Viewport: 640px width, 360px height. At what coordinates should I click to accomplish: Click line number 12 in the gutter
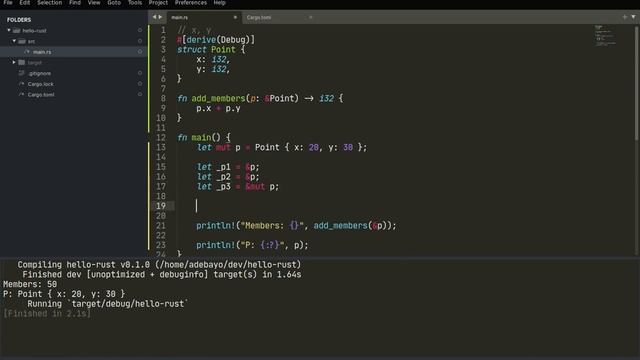click(x=161, y=138)
